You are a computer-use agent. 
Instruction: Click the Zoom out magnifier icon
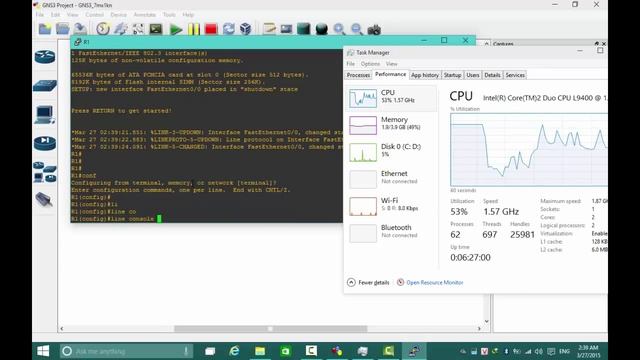pos(357,29)
